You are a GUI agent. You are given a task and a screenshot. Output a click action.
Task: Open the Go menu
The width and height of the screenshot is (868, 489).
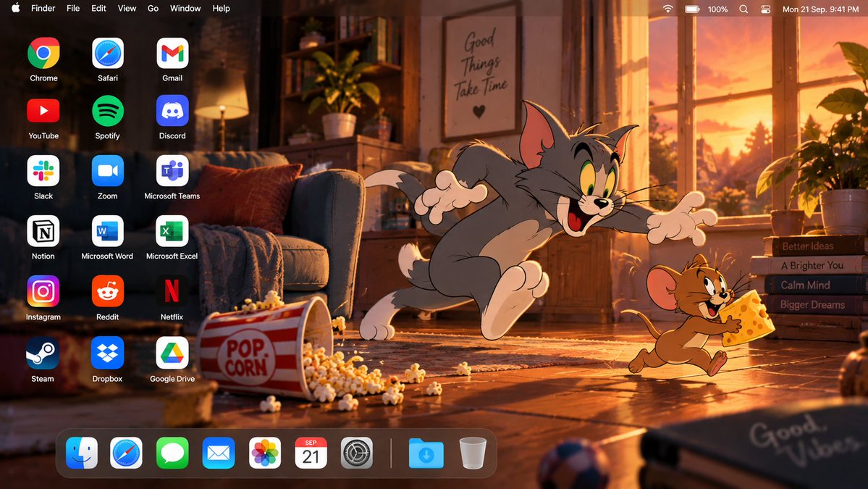click(153, 8)
